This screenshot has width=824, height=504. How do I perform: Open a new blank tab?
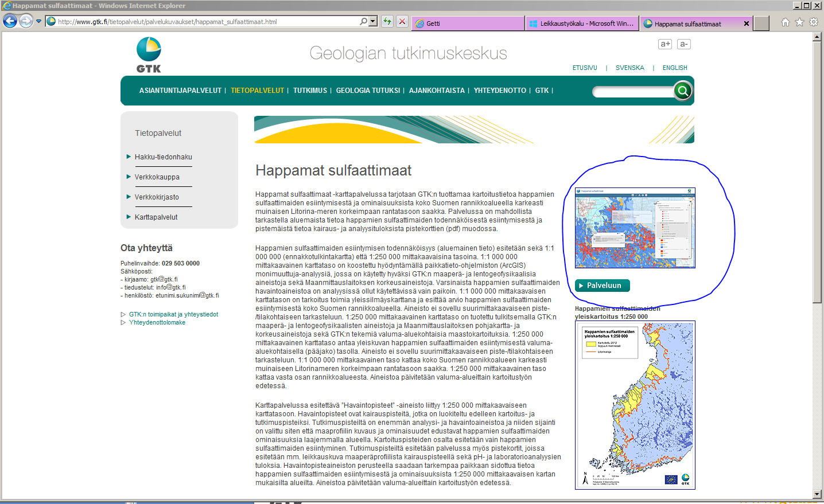pyautogui.click(x=761, y=24)
